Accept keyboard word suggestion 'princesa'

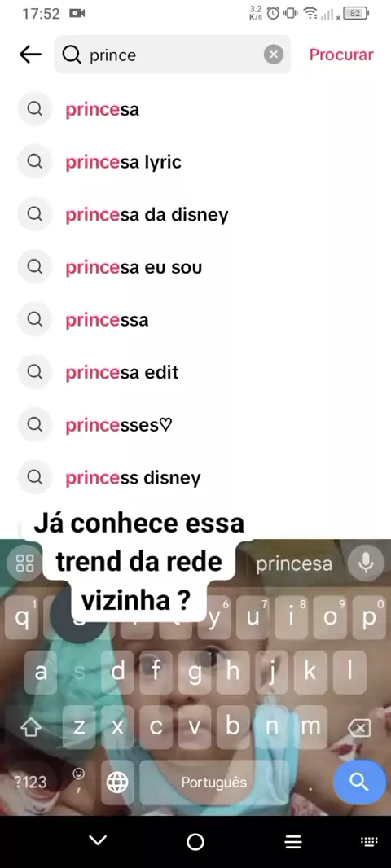293,563
